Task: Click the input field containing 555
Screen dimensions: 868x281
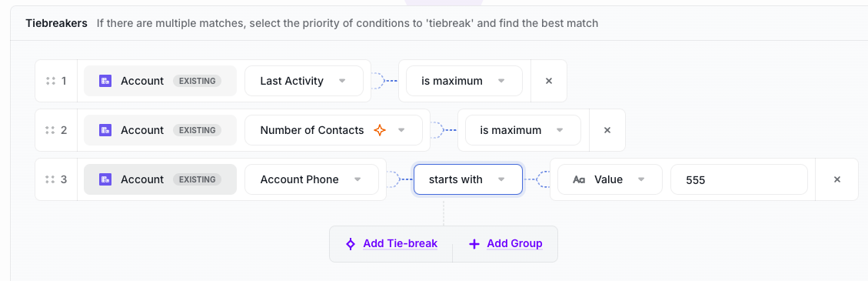Action: 739,179
